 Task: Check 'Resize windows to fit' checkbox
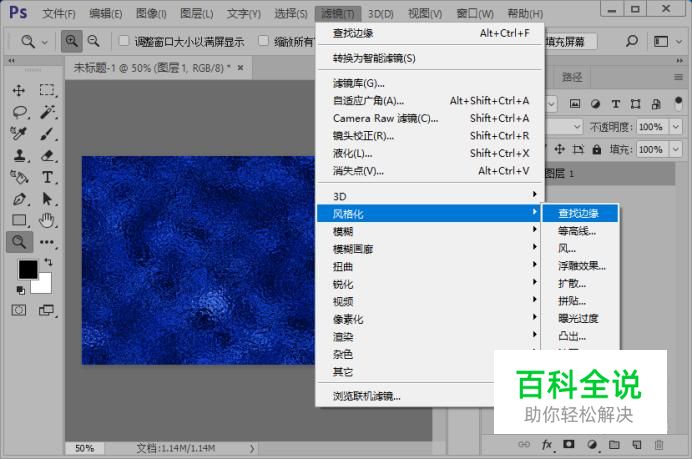point(124,41)
